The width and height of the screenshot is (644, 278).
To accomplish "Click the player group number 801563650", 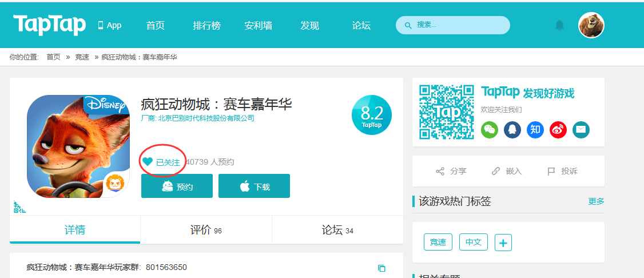I will pos(166,268).
